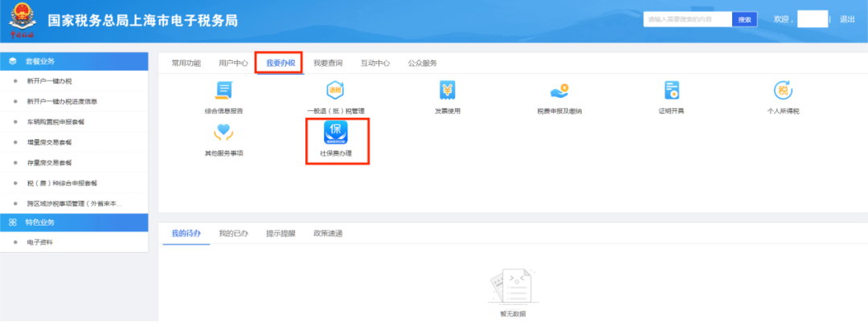Select the 用户中心 tab
The height and width of the screenshot is (322, 868).
click(x=233, y=63)
